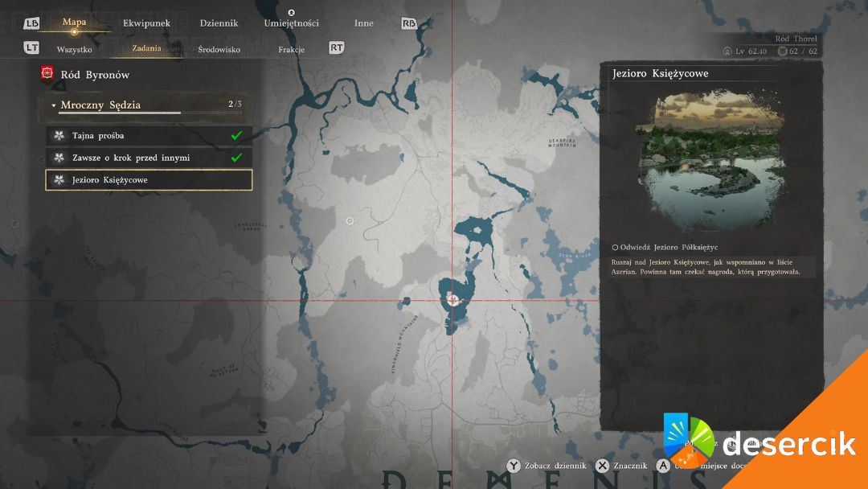
Task: Click the RT trigger icon
Action: 337,48
